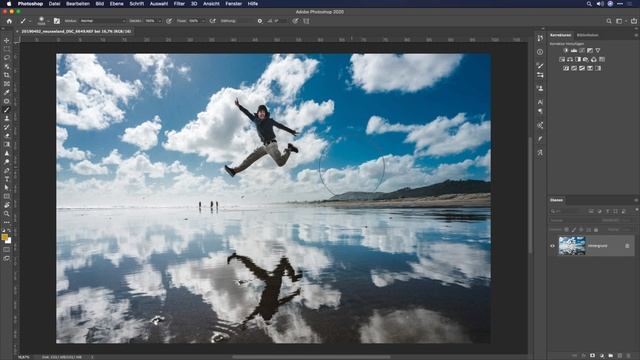640x360 pixels.
Task: Open layer filter type dropdown
Action: tap(567, 211)
